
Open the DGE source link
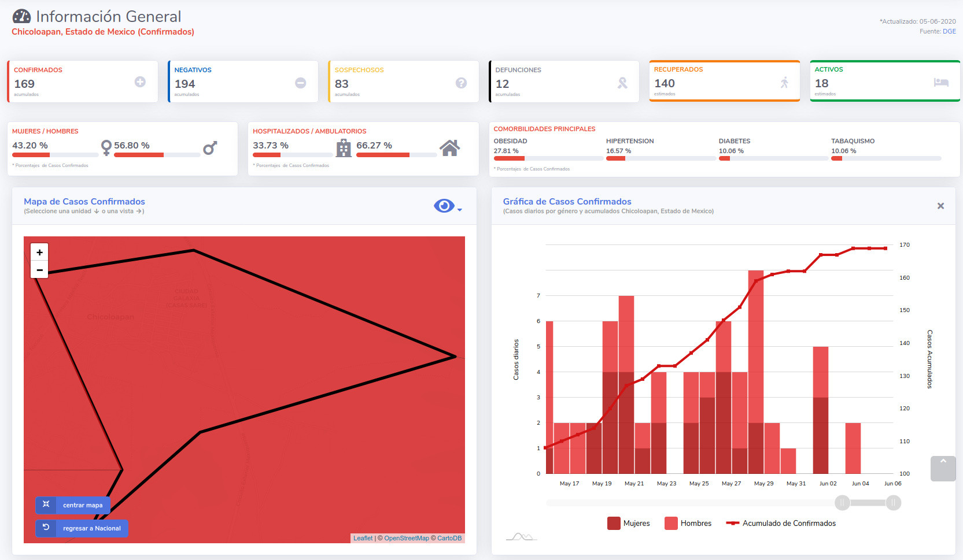[950, 31]
